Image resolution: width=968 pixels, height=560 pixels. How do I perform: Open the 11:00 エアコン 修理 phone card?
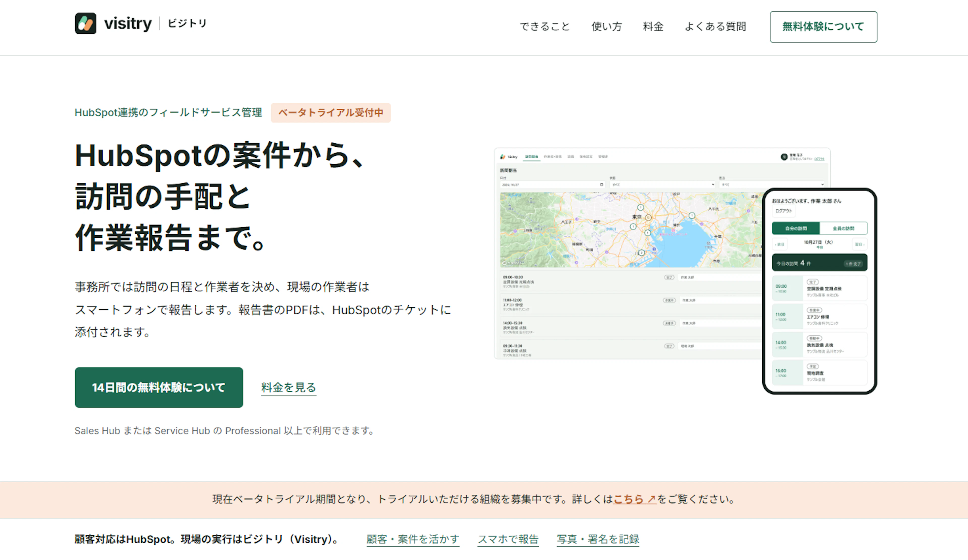(819, 317)
